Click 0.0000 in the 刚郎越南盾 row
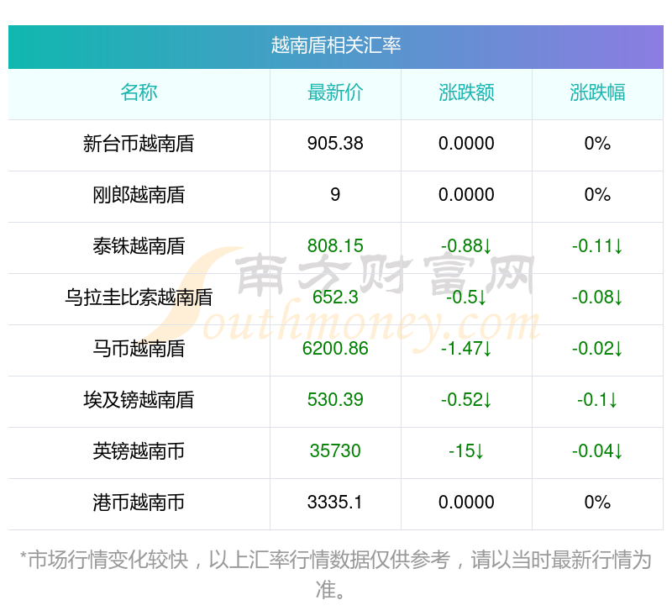 point(466,195)
